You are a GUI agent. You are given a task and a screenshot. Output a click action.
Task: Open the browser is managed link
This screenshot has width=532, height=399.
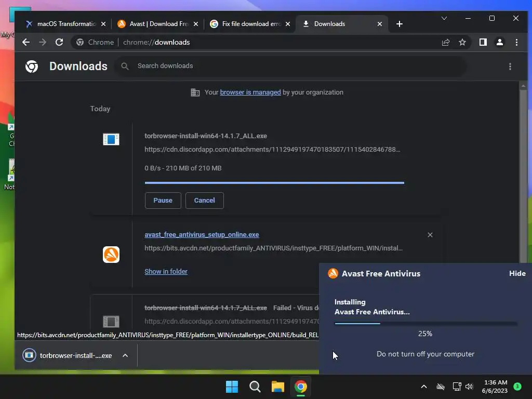point(250,92)
